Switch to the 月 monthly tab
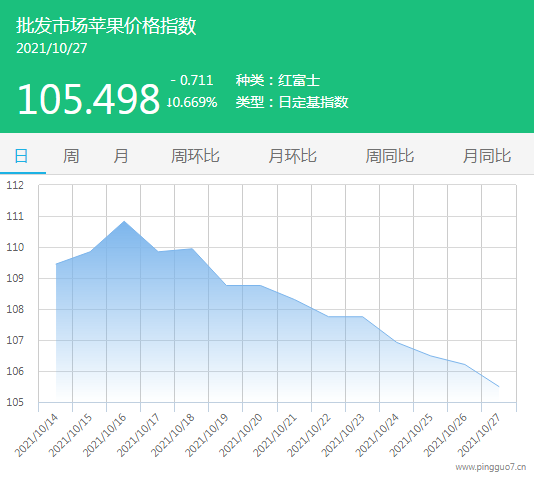Viewport: 534px width, 478px height. point(121,156)
